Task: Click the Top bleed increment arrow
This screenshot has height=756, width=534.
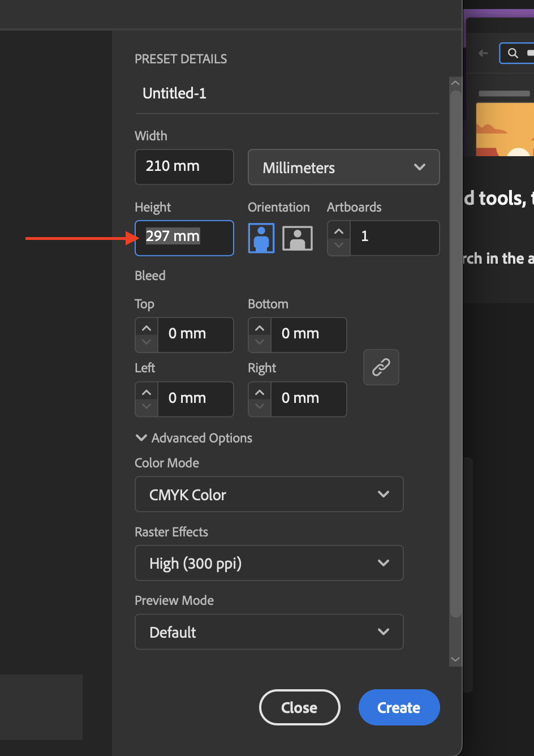Action: point(146,327)
